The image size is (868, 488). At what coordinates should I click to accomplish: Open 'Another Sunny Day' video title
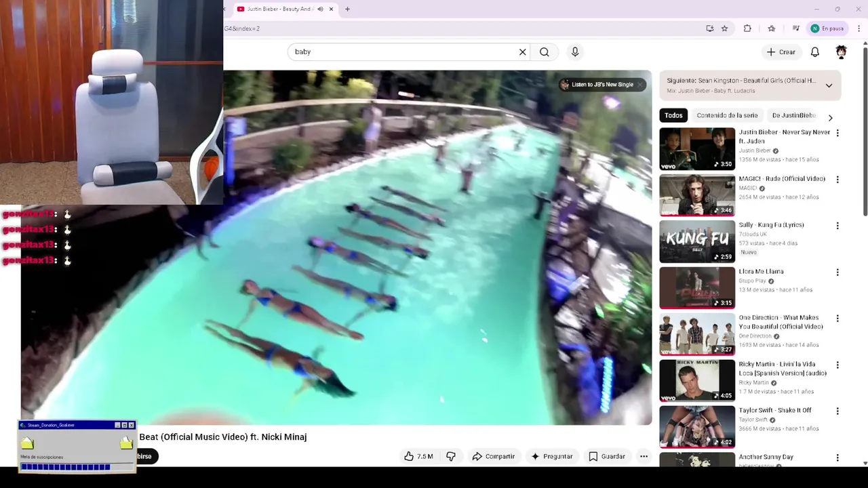[x=766, y=457]
